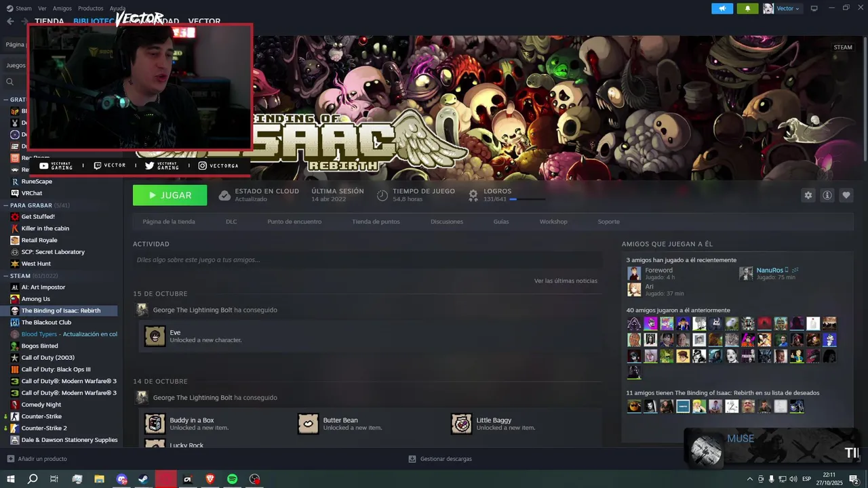Click Ver las últimas noticias link
This screenshot has height=488, width=868.
coord(566,281)
